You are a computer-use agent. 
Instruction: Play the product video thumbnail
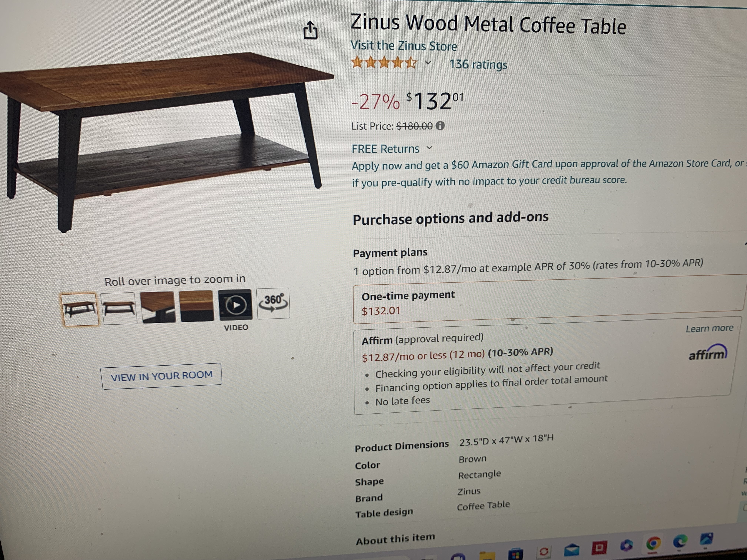[x=235, y=304]
